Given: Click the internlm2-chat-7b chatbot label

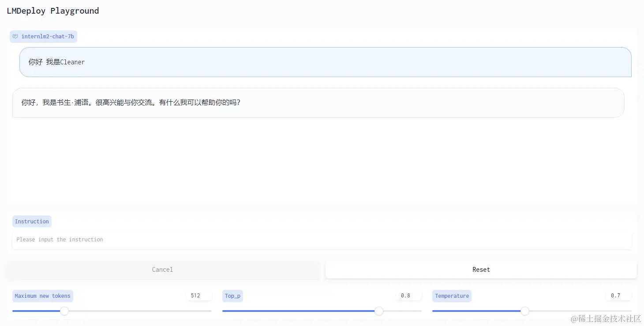Looking at the screenshot, I should pos(44,37).
